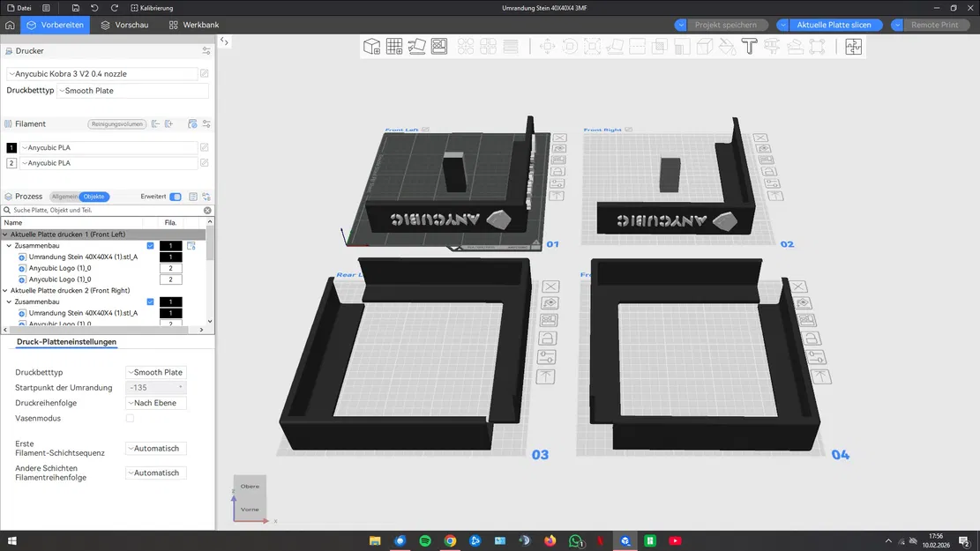Edit the Anycubic Kobra 3 printer preset
This screenshot has width=980, height=551.
click(205, 74)
